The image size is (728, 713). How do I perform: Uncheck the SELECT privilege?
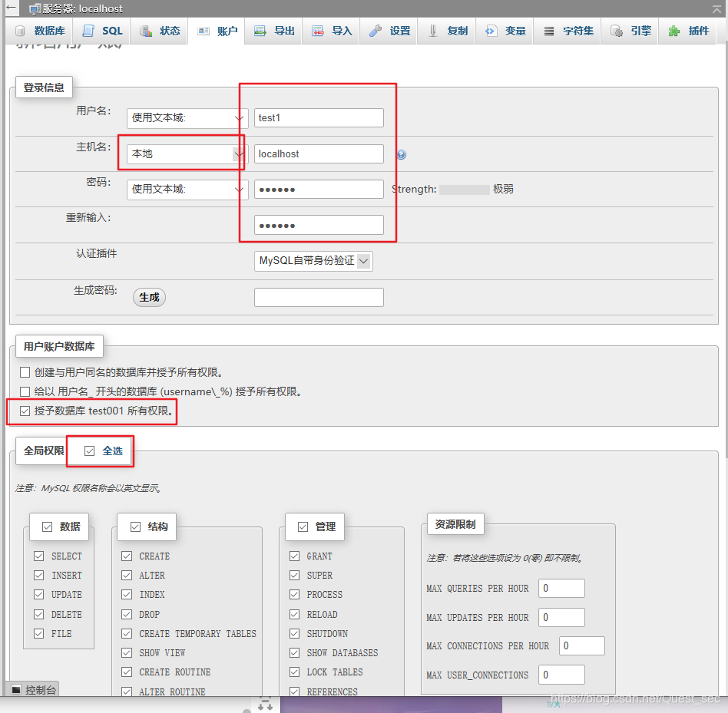39,556
